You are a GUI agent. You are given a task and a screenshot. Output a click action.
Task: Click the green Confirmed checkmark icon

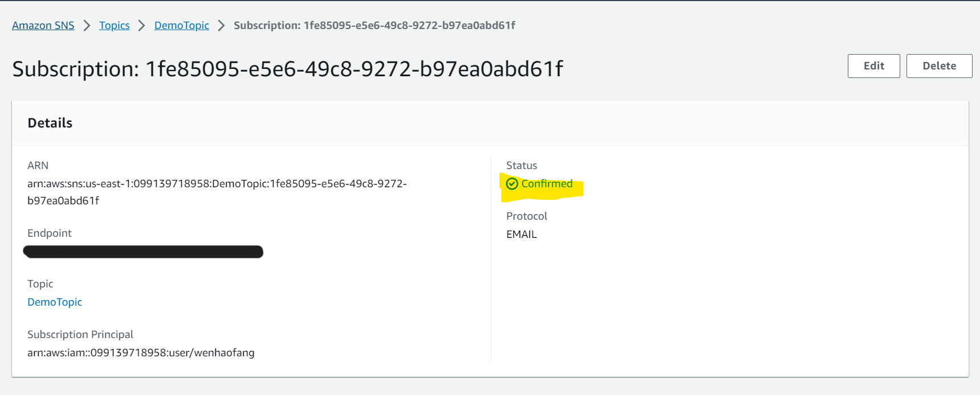(512, 183)
